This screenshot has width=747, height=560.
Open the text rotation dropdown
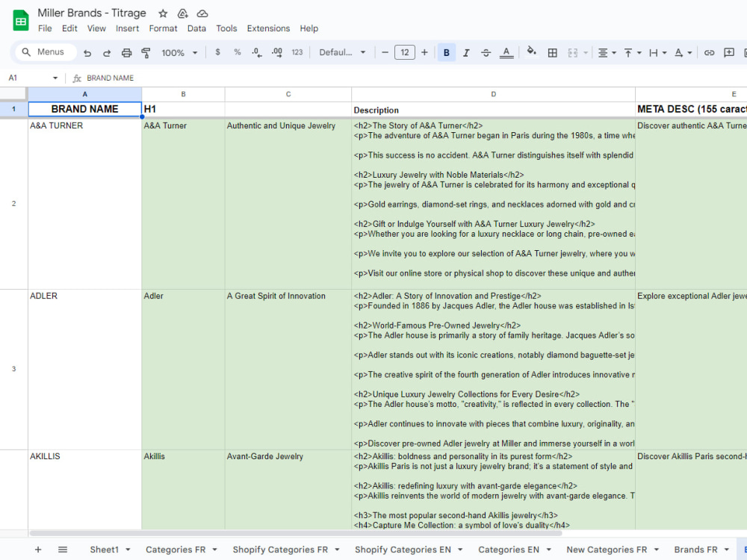683,52
